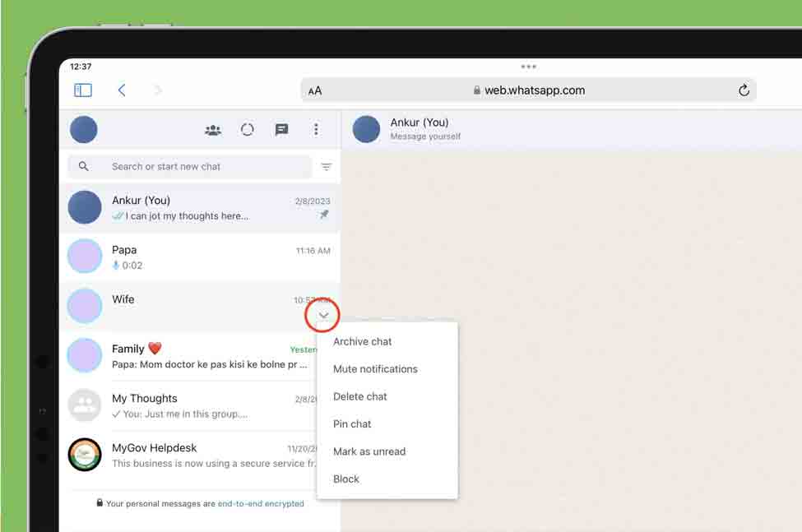The height and width of the screenshot is (532, 802).
Task: Open the Status circle icon
Action: [248, 130]
